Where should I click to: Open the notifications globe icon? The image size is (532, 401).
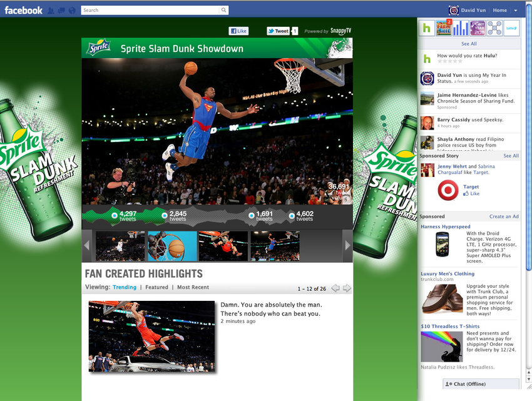[72, 11]
